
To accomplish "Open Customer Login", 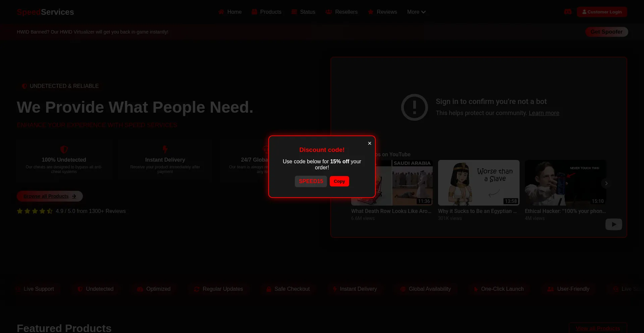I will pyautogui.click(x=602, y=12).
